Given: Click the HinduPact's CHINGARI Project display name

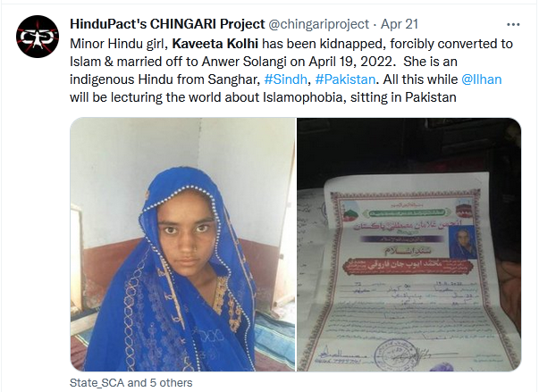Looking at the screenshot, I should [x=167, y=24].
